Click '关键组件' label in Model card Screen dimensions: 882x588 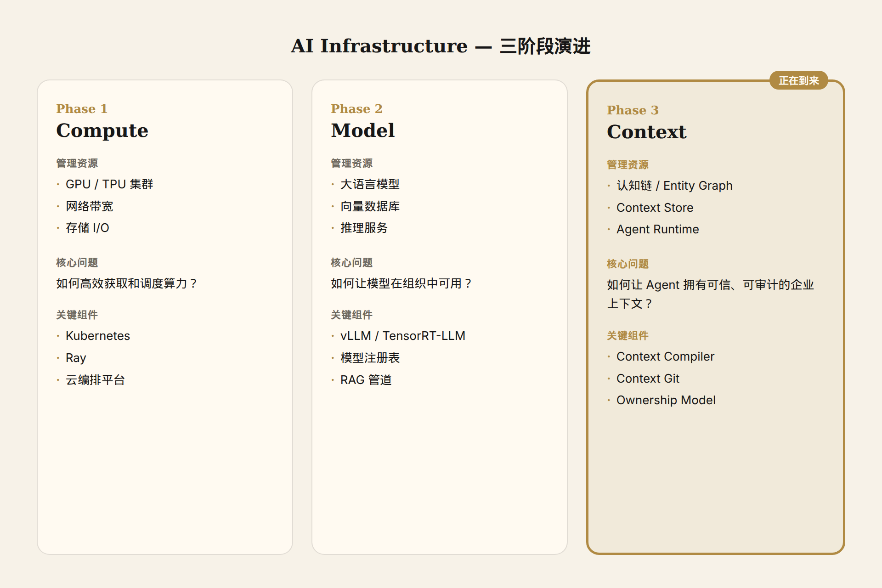[351, 315]
